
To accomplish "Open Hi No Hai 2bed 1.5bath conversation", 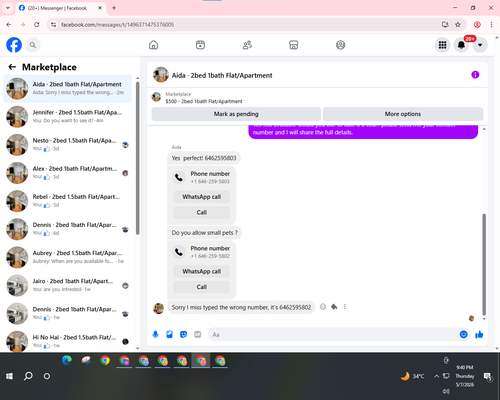I will point(68,341).
